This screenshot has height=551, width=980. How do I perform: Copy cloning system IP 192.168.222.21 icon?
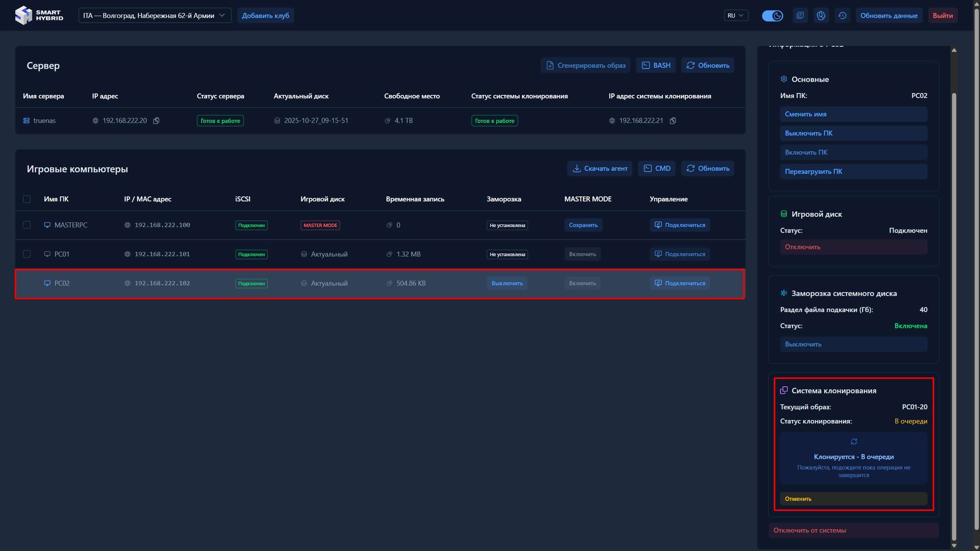[673, 121]
